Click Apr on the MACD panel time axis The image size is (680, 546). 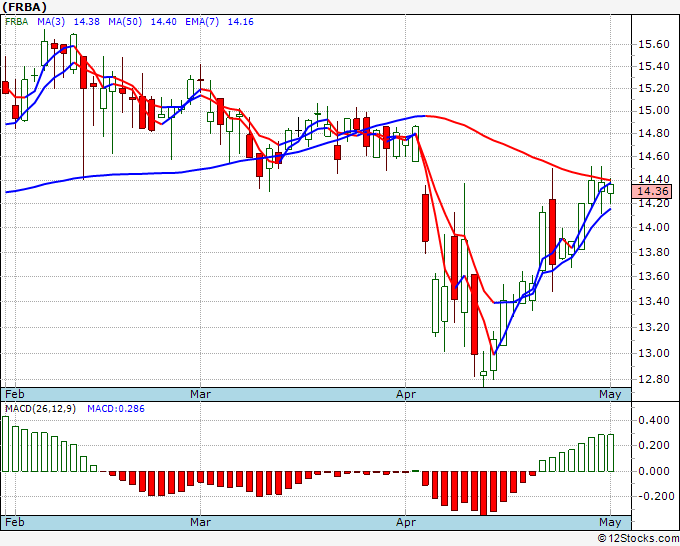point(406,522)
